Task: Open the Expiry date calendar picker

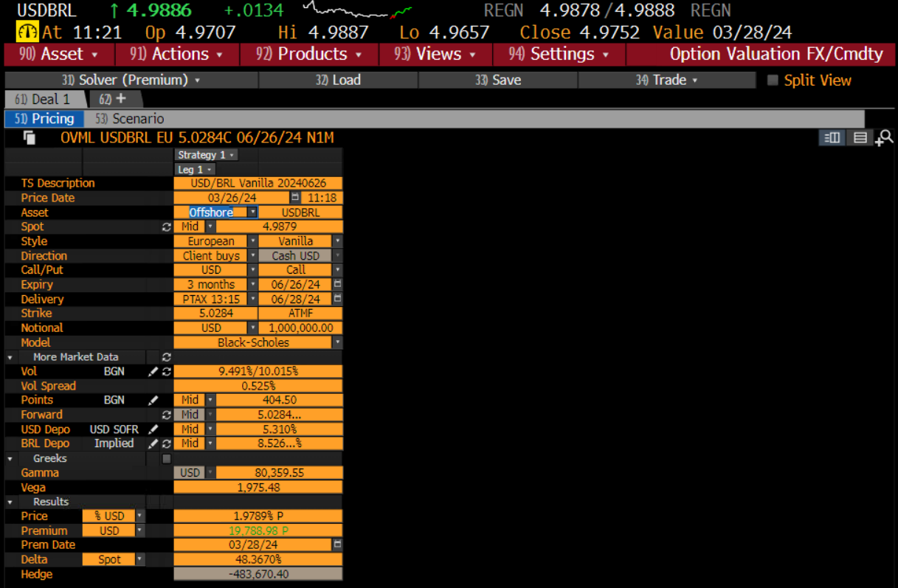Action: pos(338,285)
